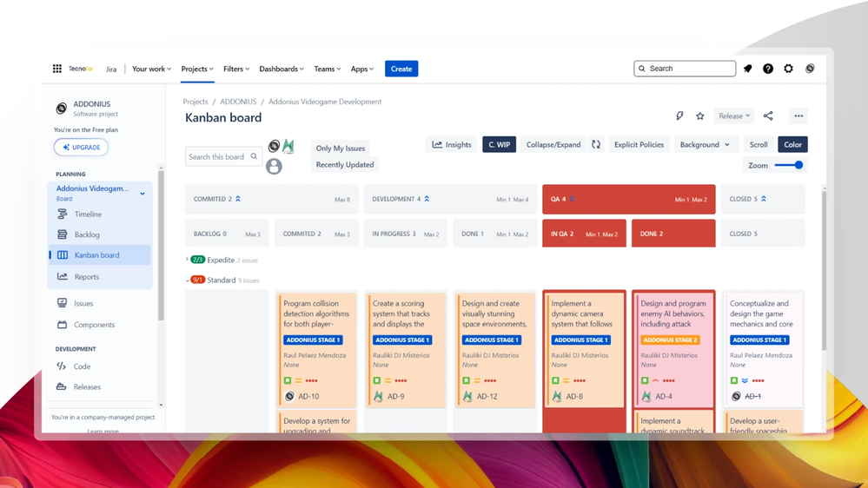Toggle the Scroll button
Image resolution: width=868 pixels, height=488 pixels.
[x=759, y=144]
